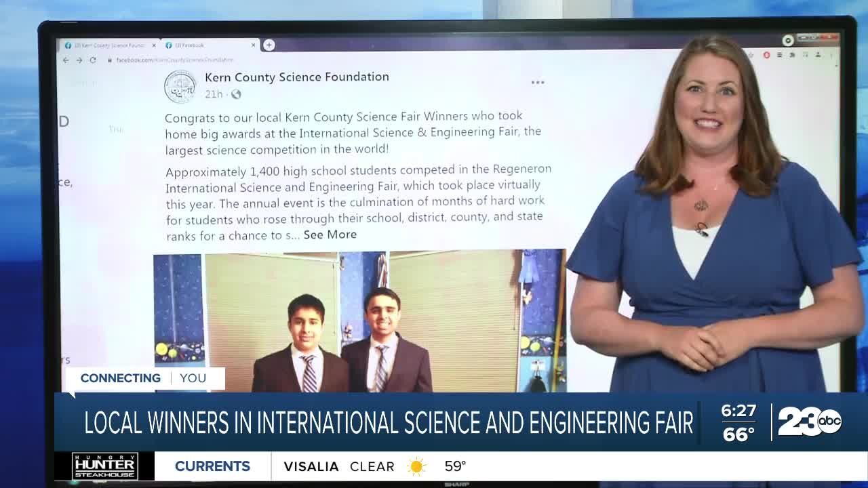Click the 6:27 time display
Viewport: 868px width, 488px height.
point(738,411)
